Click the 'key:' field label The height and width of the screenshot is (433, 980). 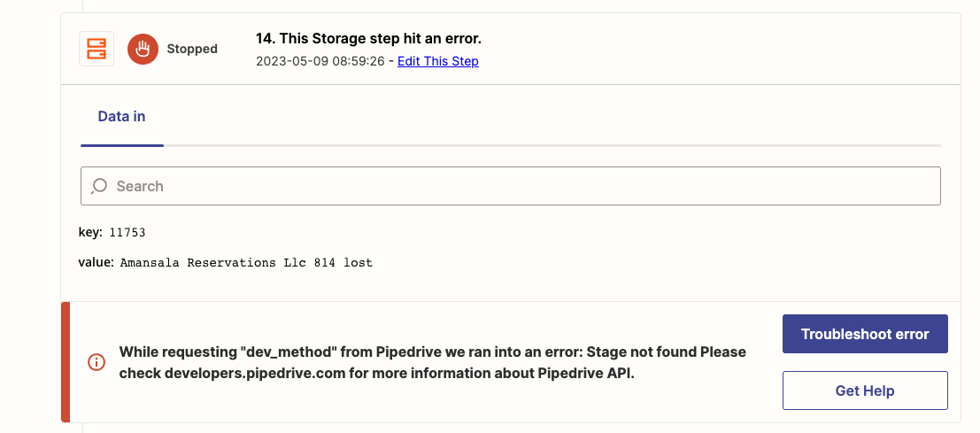pyautogui.click(x=90, y=232)
